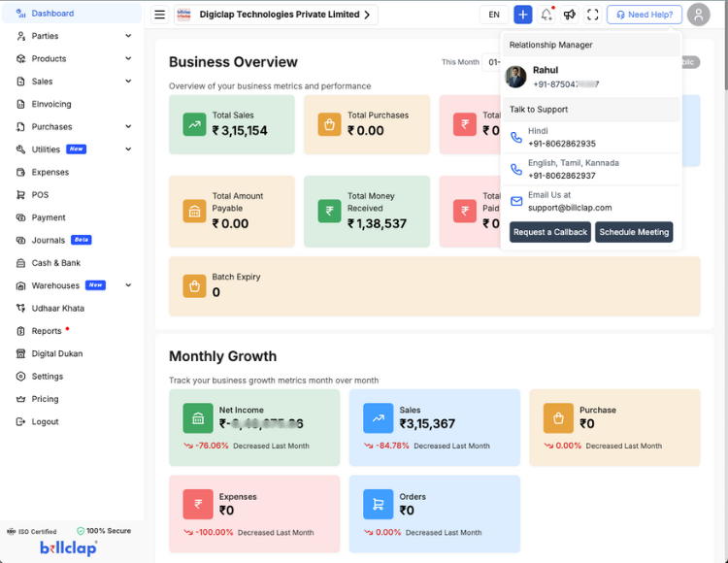Open the user profile avatar
The width and height of the screenshot is (728, 563).
pos(698,15)
